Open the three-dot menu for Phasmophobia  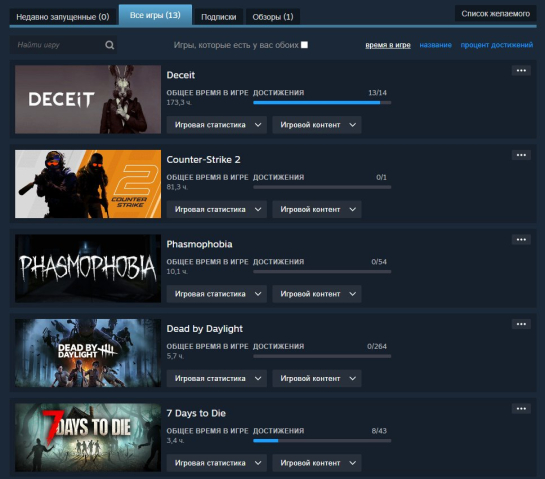[521, 240]
